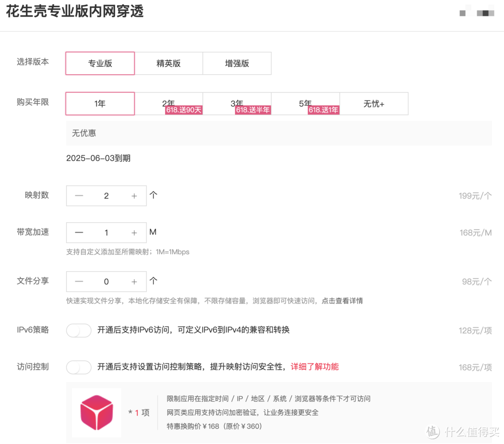Turn on the 访问控制 switch
This screenshot has height=444, width=504.
(79, 367)
